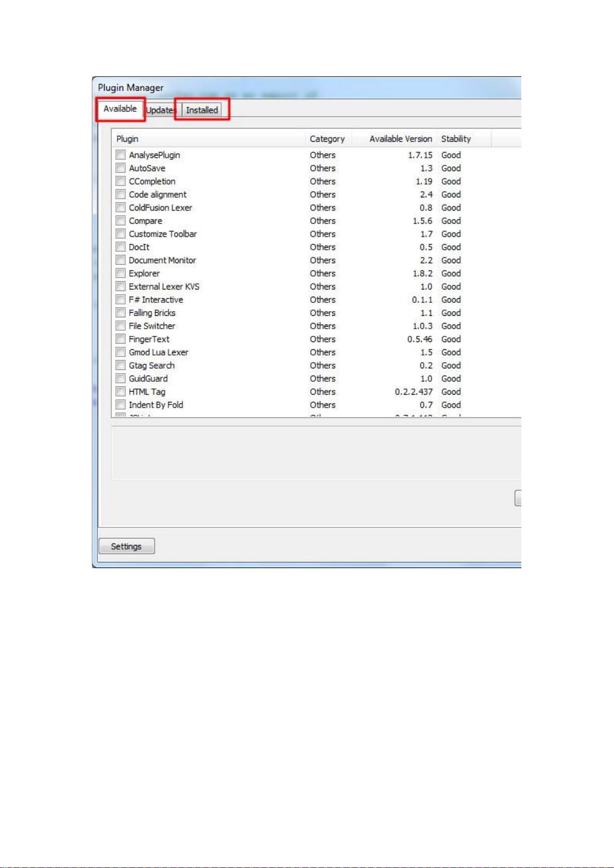Click the CCompletion plugin name
The image size is (614, 868).
point(152,181)
